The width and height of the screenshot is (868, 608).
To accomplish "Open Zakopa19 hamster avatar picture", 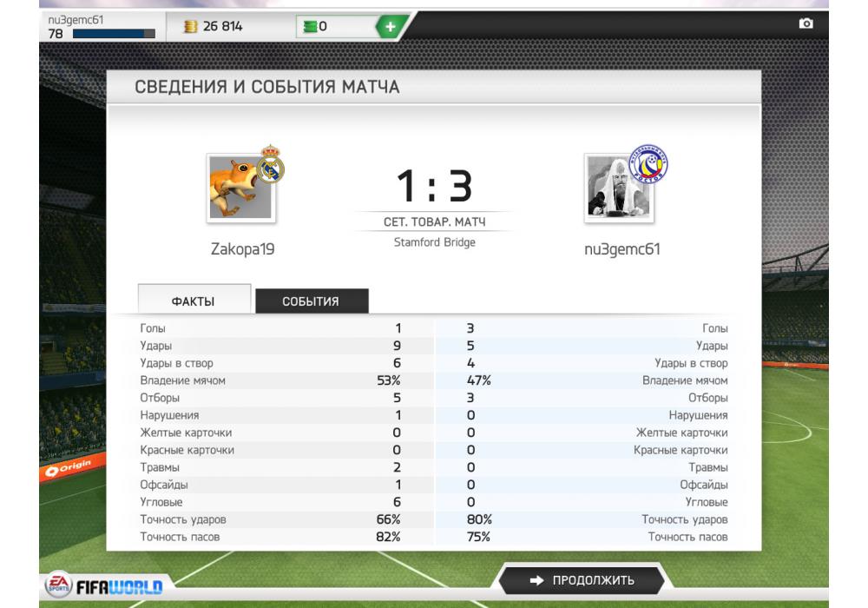I will (240, 188).
